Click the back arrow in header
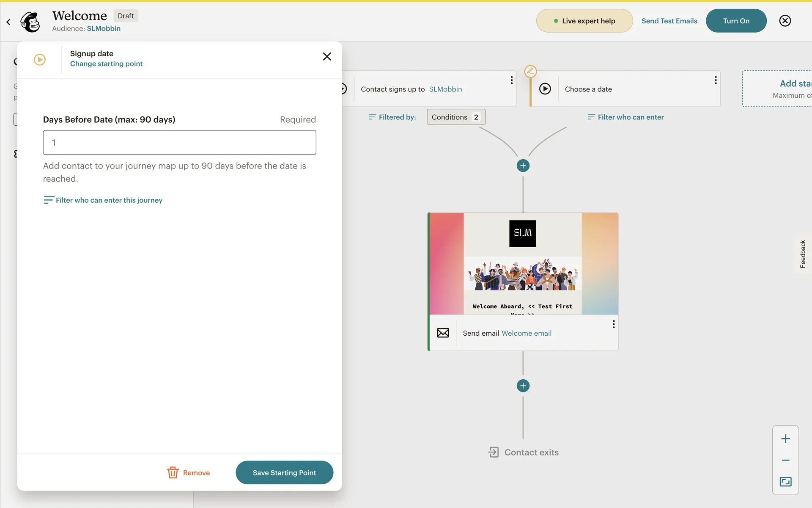Viewport: 812px width, 508px height. click(x=8, y=22)
